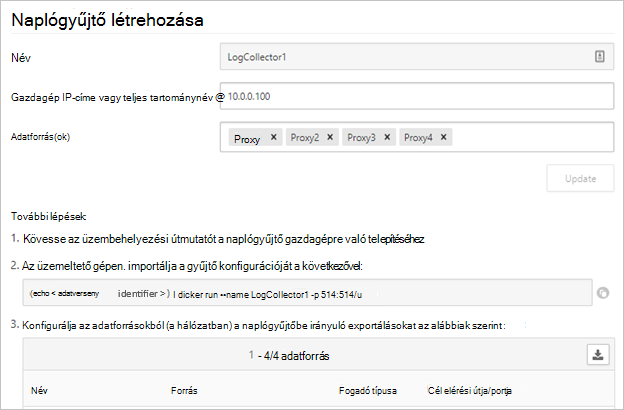The width and height of the screenshot is (624, 410).
Task: Sort by the Forrás column header
Action: [x=184, y=390]
